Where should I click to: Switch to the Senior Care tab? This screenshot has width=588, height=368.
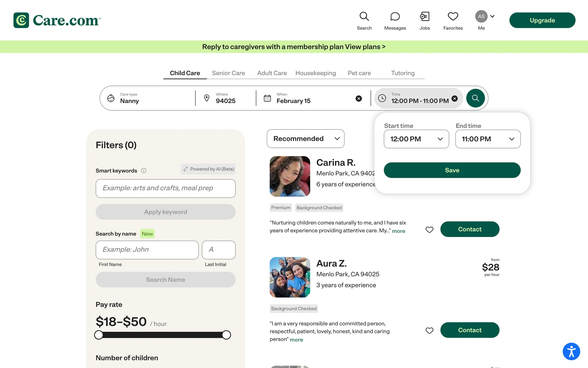[x=228, y=73]
